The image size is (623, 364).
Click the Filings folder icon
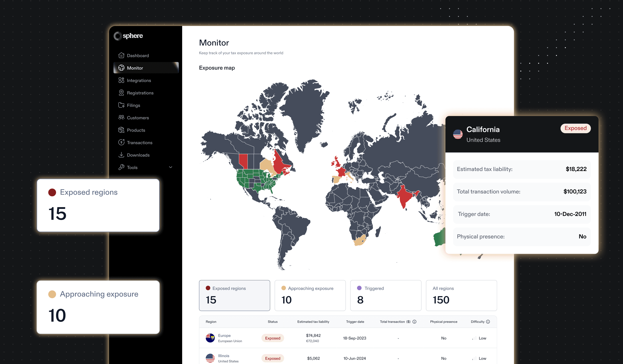(x=121, y=105)
